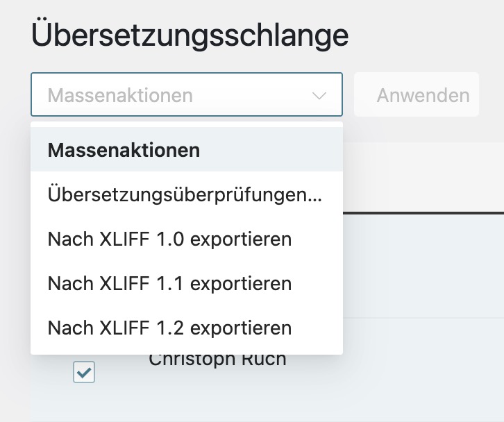Uncheck the checked row checkbox
504x422 pixels.
(x=84, y=373)
